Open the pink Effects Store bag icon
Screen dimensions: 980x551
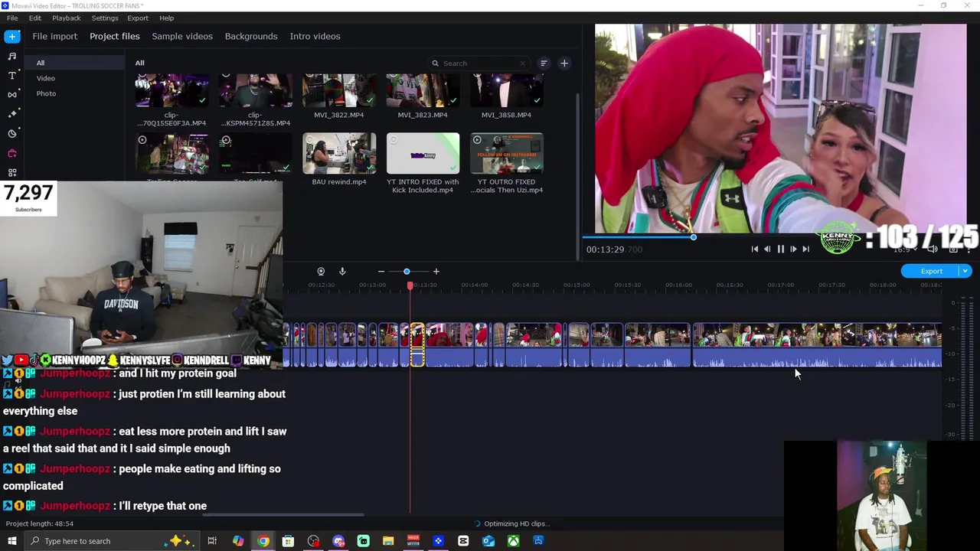coord(12,153)
